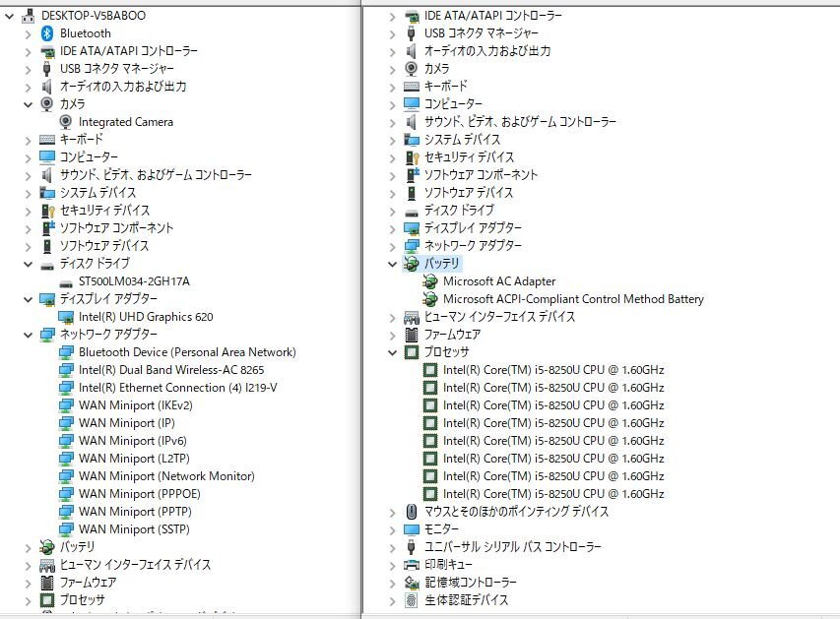Select WAN Miniport (L2TP) entry
Image resolution: width=840 pixels, height=619 pixels.
[135, 459]
